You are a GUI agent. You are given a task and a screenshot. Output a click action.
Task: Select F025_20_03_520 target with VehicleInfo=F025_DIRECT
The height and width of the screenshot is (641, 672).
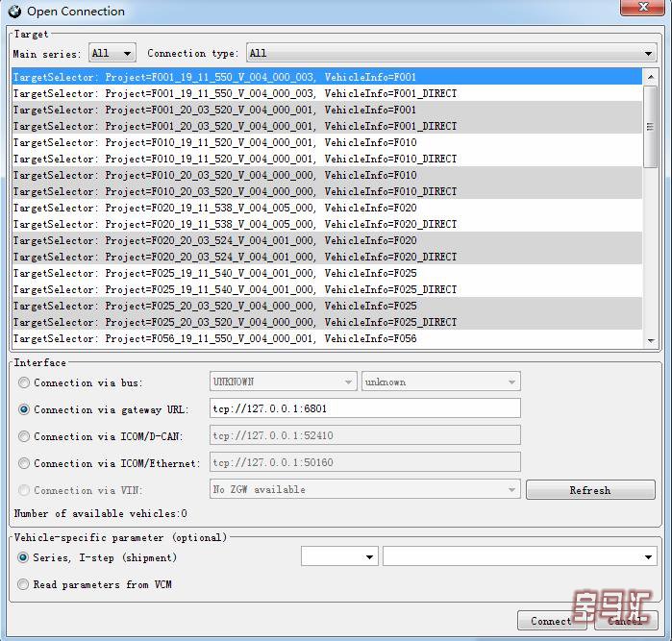(327, 322)
